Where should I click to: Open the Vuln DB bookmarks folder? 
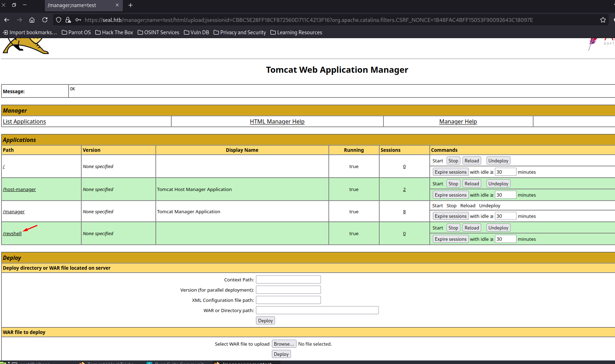click(197, 32)
